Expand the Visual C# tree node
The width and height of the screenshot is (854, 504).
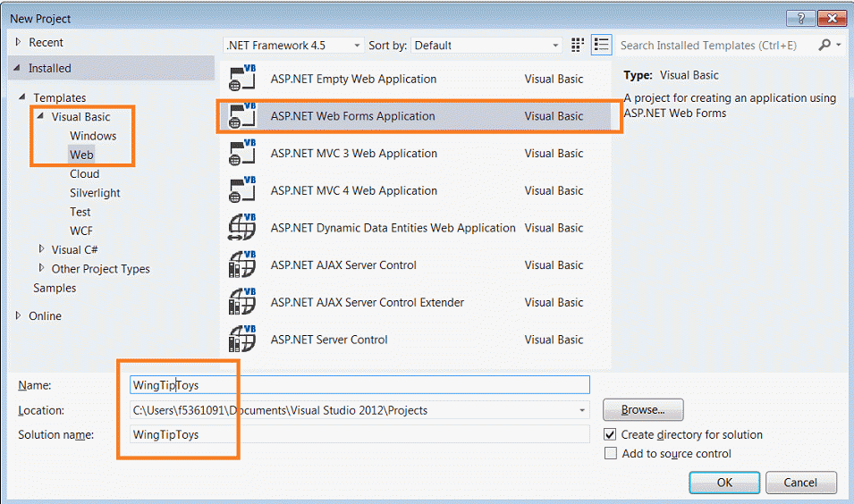[x=41, y=248]
